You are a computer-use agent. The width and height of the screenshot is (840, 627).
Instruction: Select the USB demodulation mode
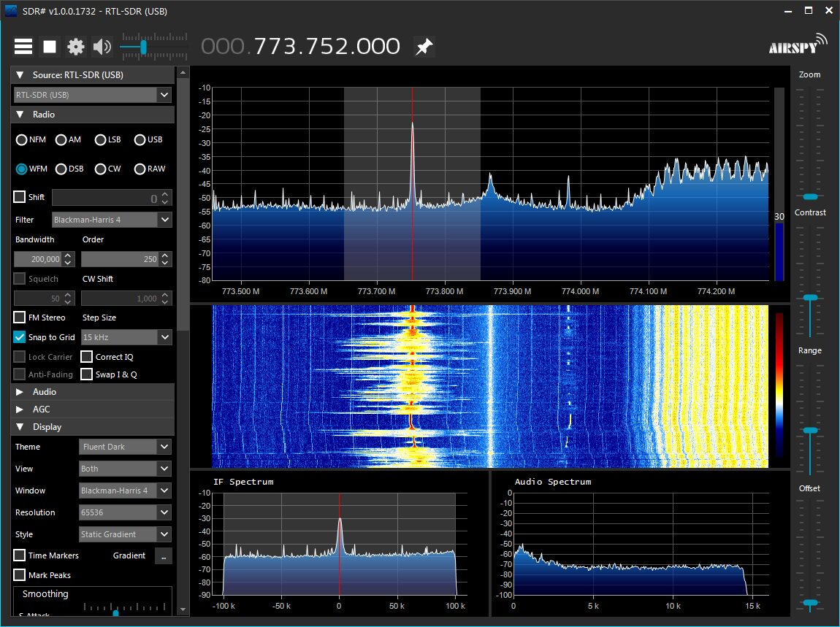pos(140,140)
